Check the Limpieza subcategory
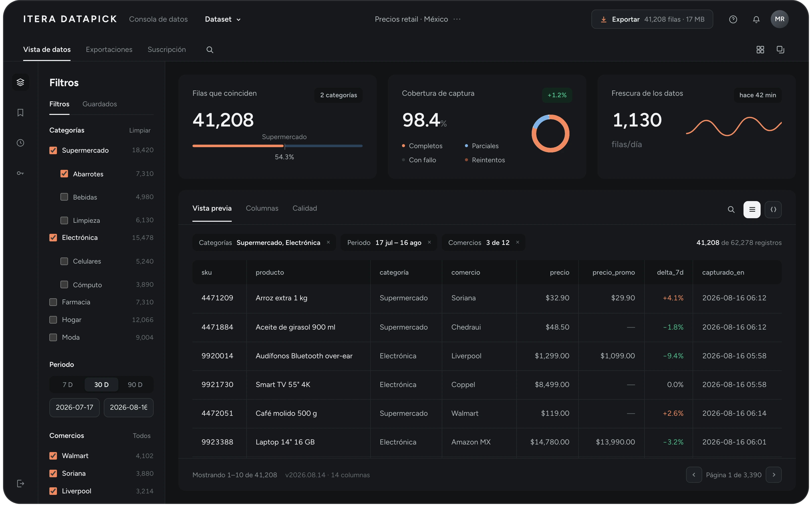 pyautogui.click(x=64, y=220)
